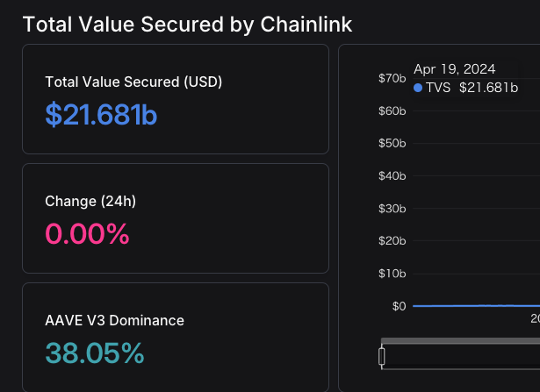This screenshot has width=540, height=392.
Task: Click the Apr 19, 2024 tooltip date
Action: 455,69
